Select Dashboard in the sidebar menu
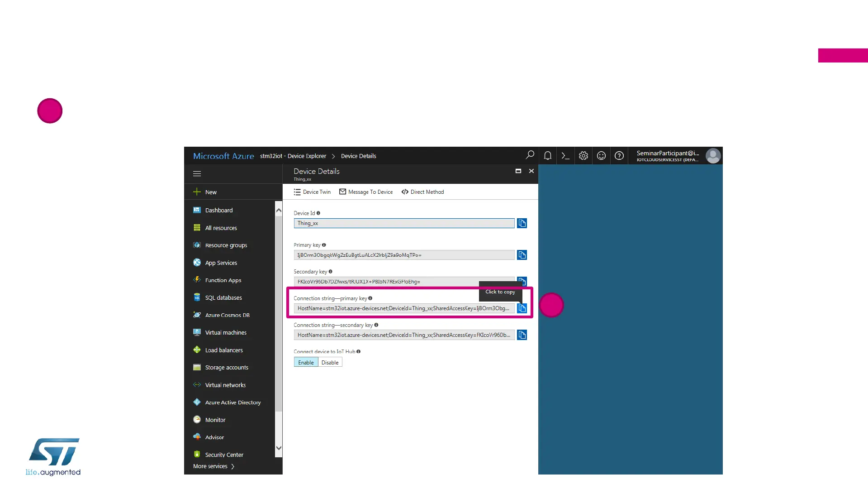The height and width of the screenshot is (489, 868). coord(219,210)
